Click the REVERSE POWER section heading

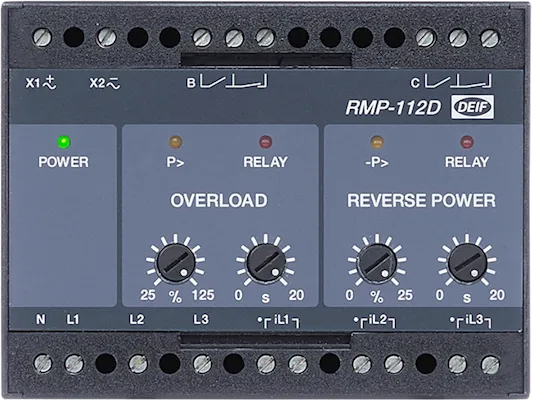click(421, 201)
